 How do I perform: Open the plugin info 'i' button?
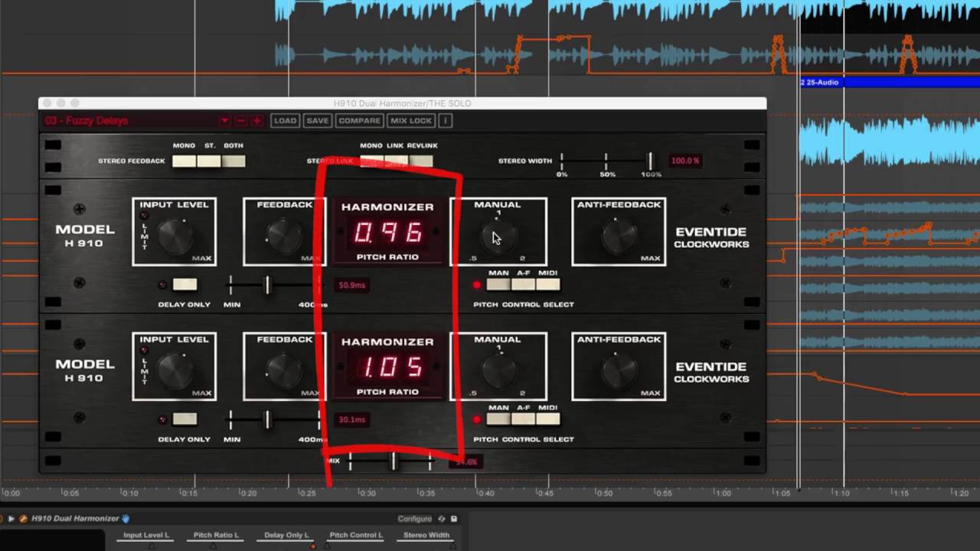445,121
